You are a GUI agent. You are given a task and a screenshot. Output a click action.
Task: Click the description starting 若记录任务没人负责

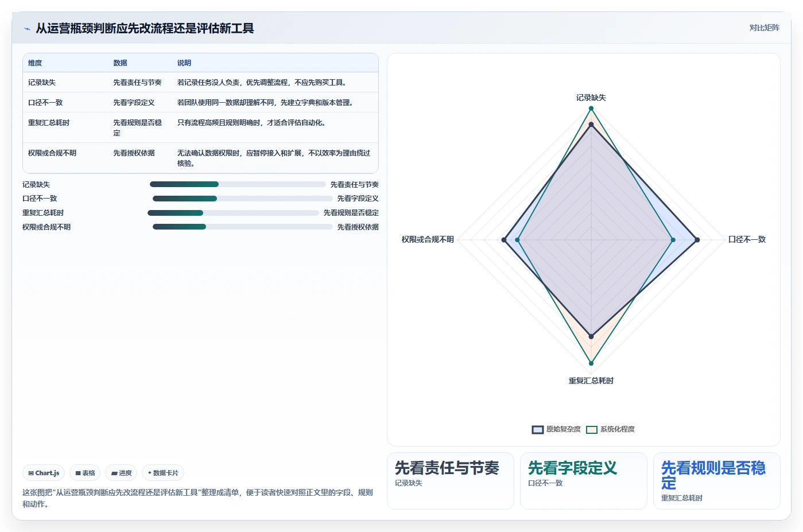[x=262, y=83]
